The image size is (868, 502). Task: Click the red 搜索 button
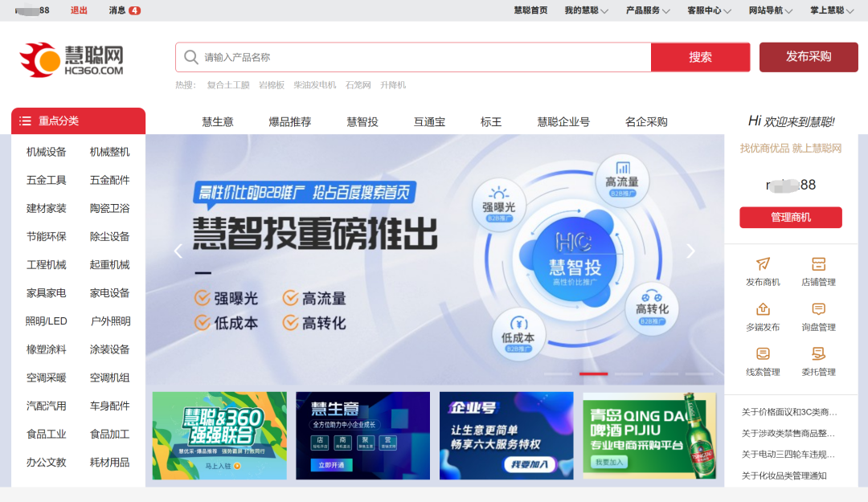(700, 57)
